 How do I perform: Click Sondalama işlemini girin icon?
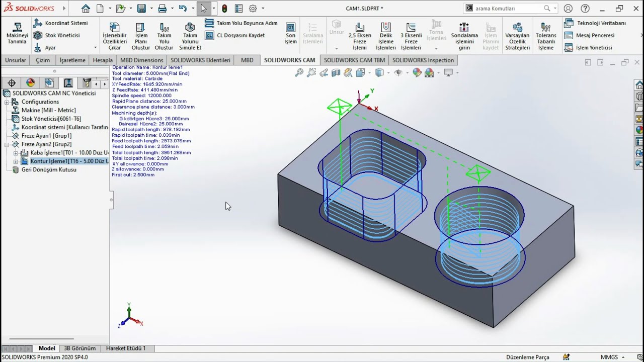pos(464,28)
